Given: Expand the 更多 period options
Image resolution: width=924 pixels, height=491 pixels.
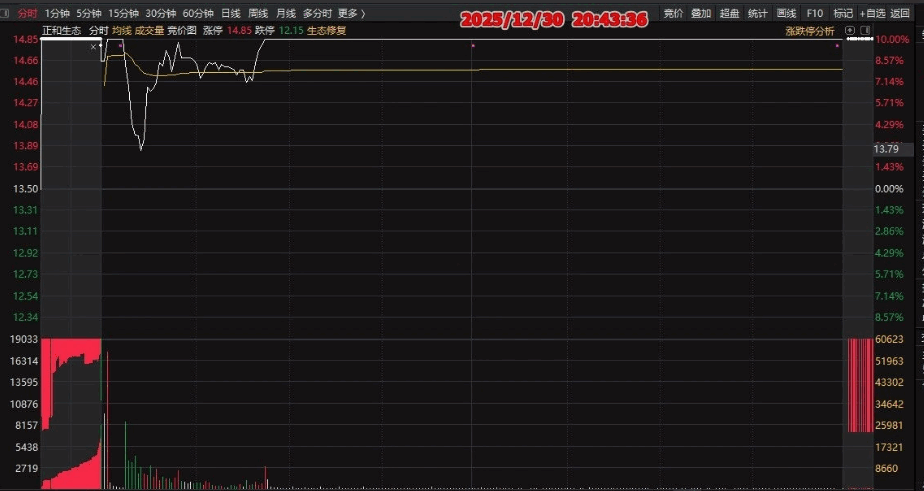Looking at the screenshot, I should pyautogui.click(x=351, y=13).
